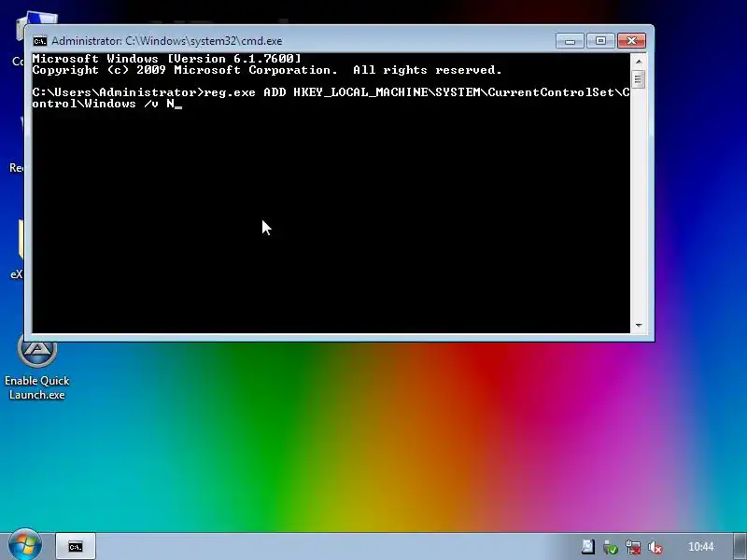Maximize the cmd.exe window

pyautogui.click(x=600, y=41)
